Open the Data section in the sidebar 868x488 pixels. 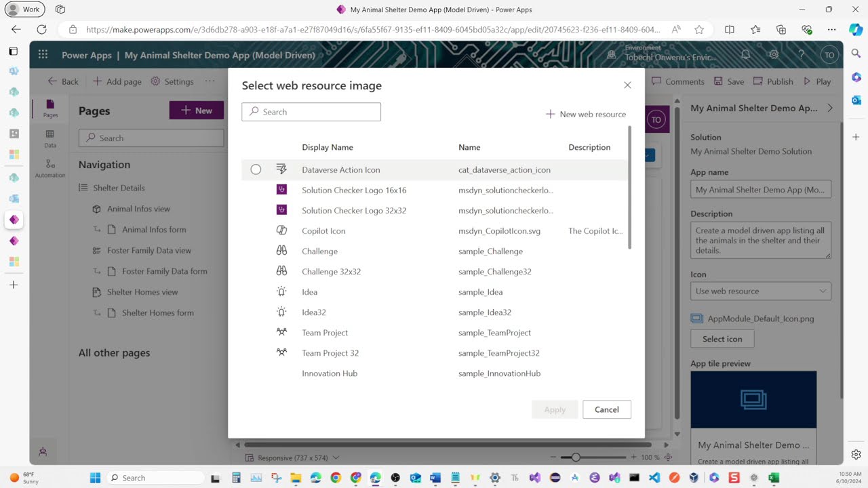point(50,138)
